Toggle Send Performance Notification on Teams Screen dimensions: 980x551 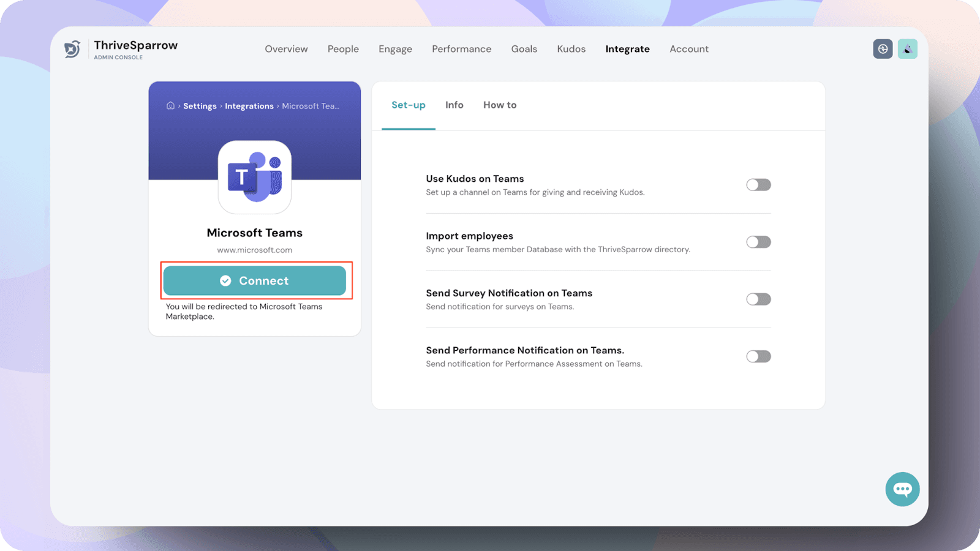[758, 356]
